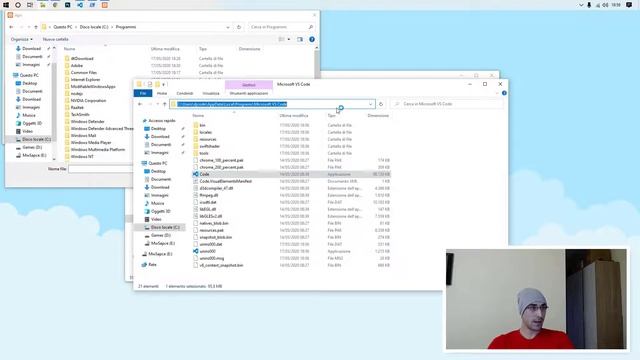Expand address bar history in Microsoft VS Code window
The image size is (640, 360).
370,104
